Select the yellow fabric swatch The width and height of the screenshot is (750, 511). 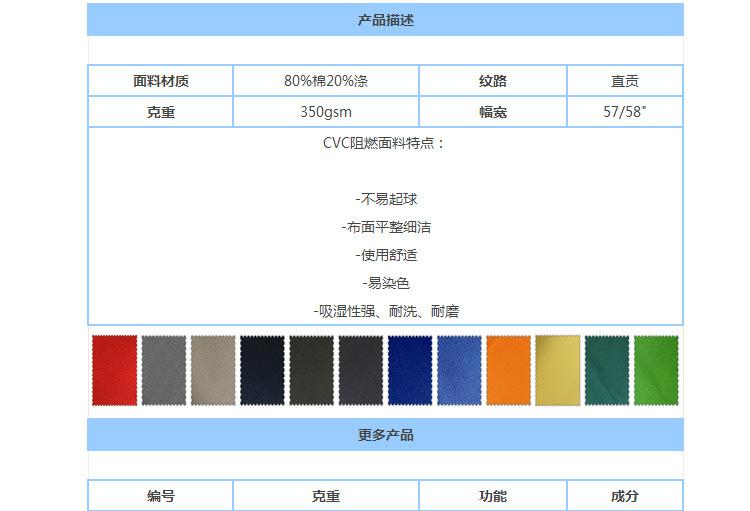pyautogui.click(x=558, y=370)
